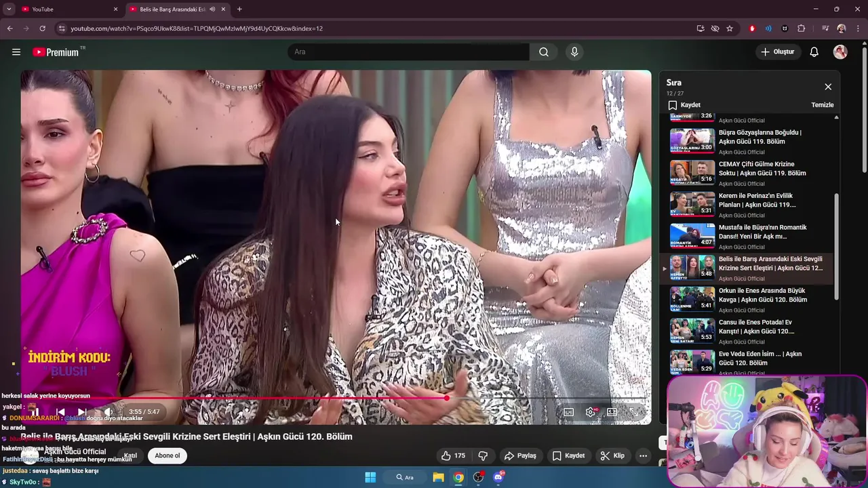This screenshot has width=868, height=488.
Task: Play Eve Veda Eden İsim video
Action: point(746,363)
